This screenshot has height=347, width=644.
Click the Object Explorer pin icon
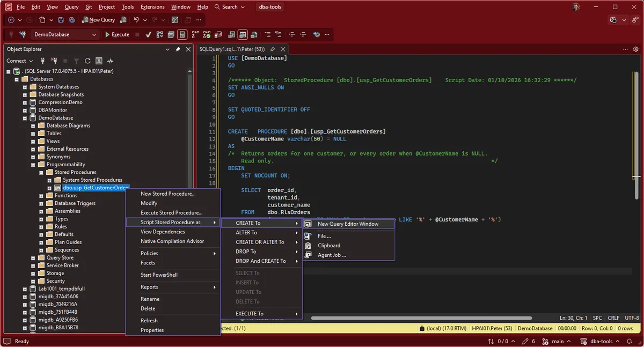coord(178,49)
